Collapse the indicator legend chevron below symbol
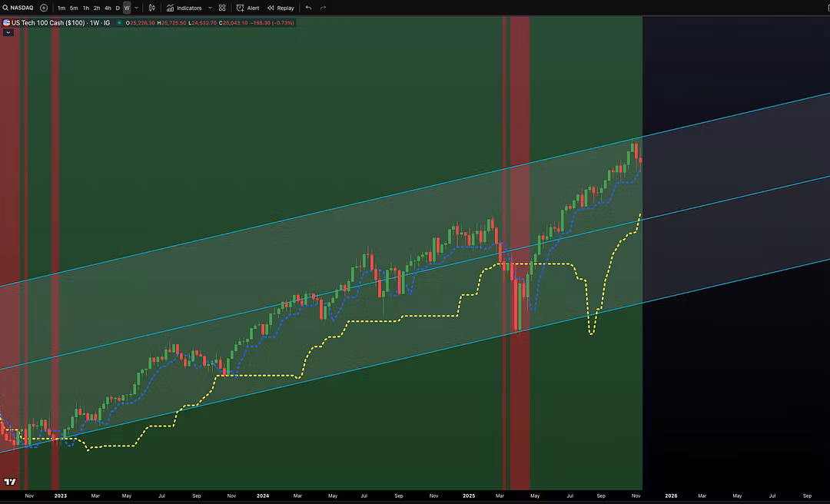The height and width of the screenshot is (504, 830). tap(8, 32)
